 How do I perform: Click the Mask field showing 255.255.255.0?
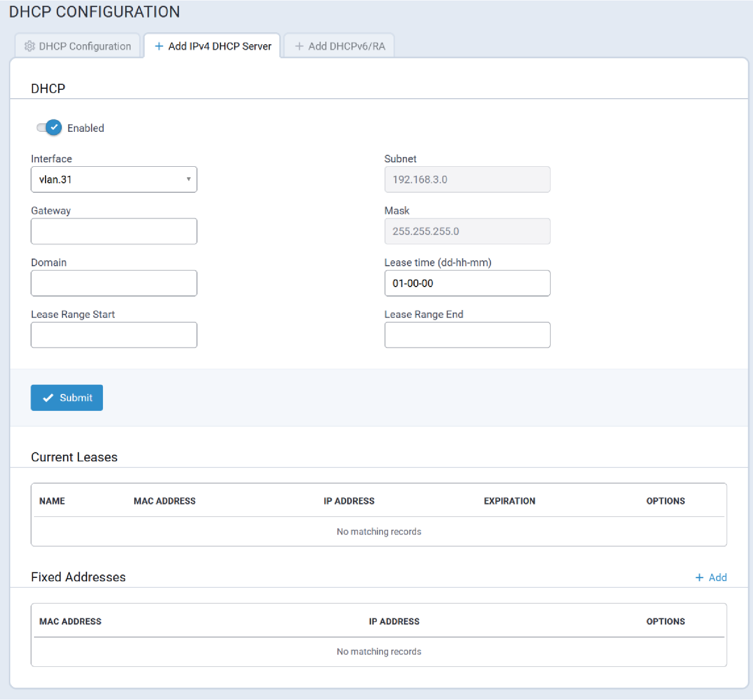(467, 231)
